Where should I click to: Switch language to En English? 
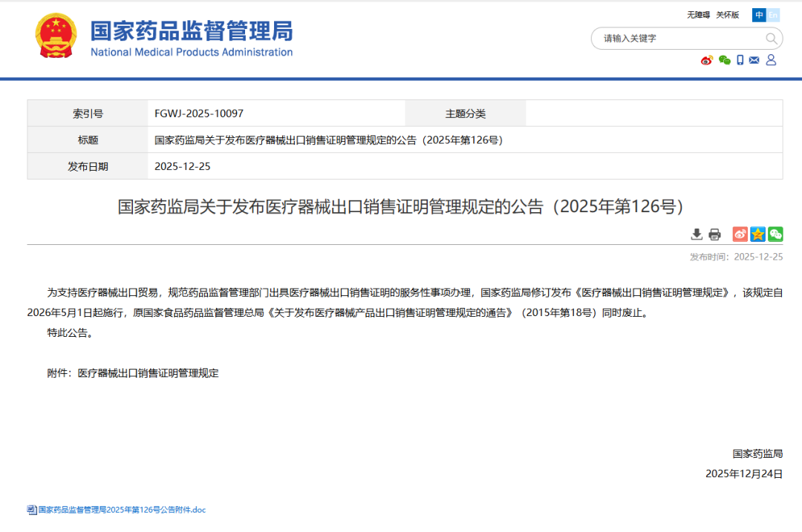point(773,15)
